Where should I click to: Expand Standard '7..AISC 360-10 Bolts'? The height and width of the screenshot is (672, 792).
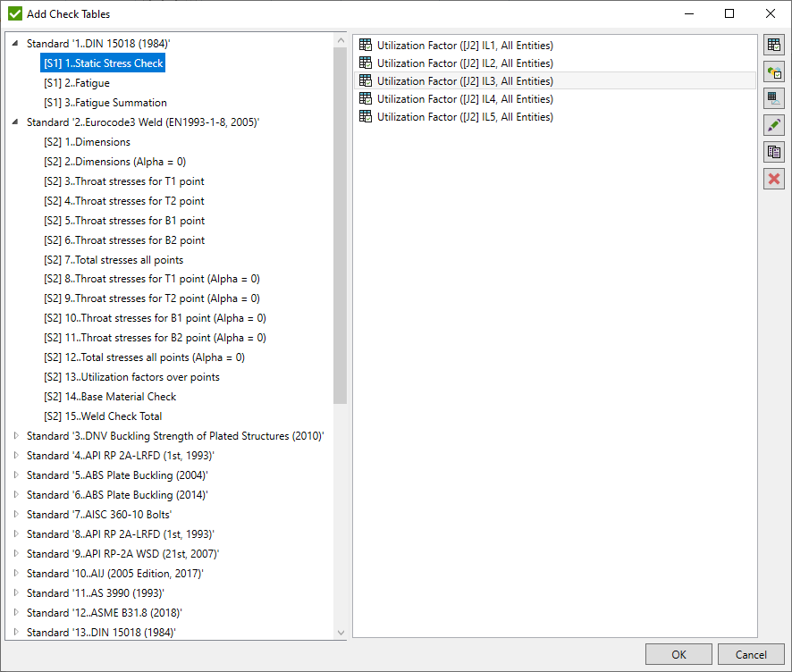15,514
